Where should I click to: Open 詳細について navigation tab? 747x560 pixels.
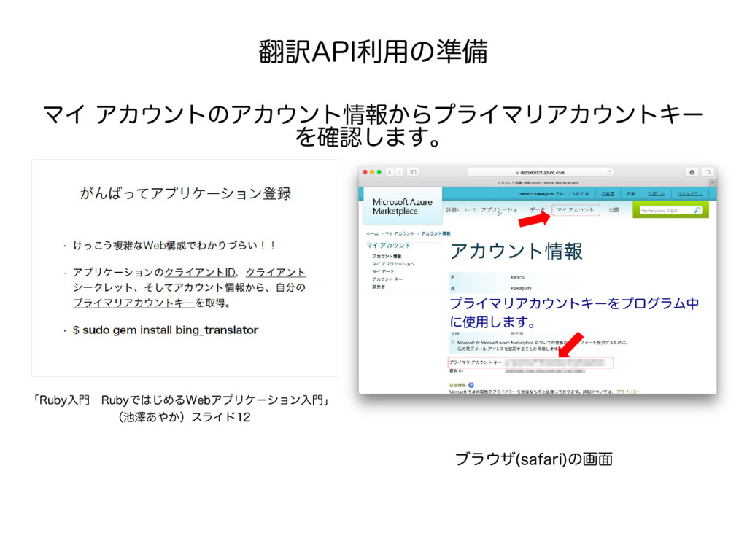(x=461, y=209)
